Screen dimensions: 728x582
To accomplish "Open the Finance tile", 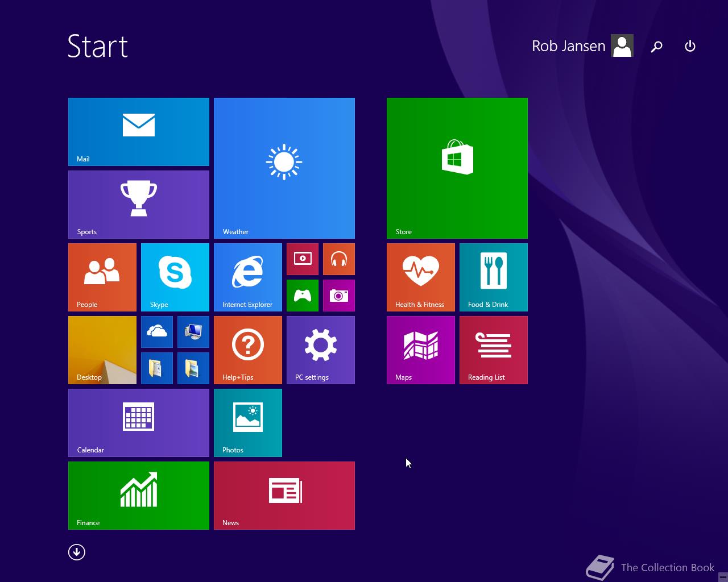I will click(x=139, y=496).
